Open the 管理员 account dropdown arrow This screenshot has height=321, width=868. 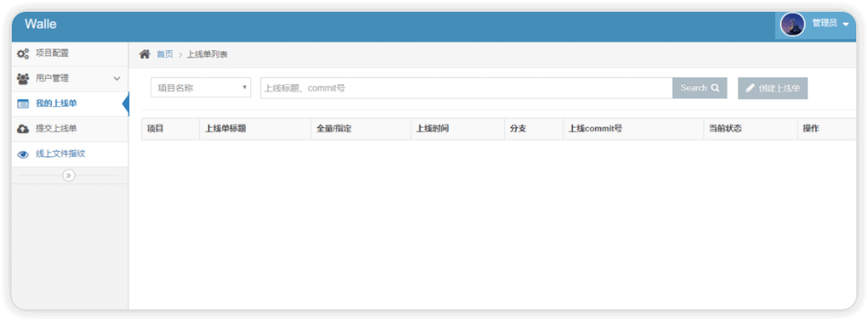[845, 24]
